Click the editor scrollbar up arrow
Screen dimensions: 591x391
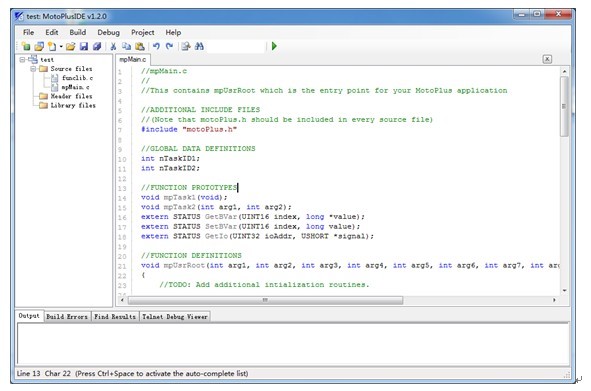(x=564, y=71)
